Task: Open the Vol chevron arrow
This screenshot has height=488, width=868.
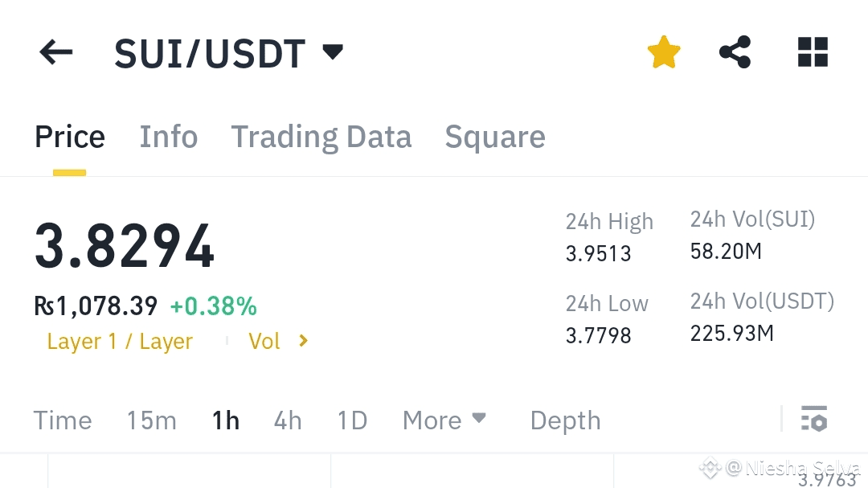Action: pyautogui.click(x=303, y=341)
